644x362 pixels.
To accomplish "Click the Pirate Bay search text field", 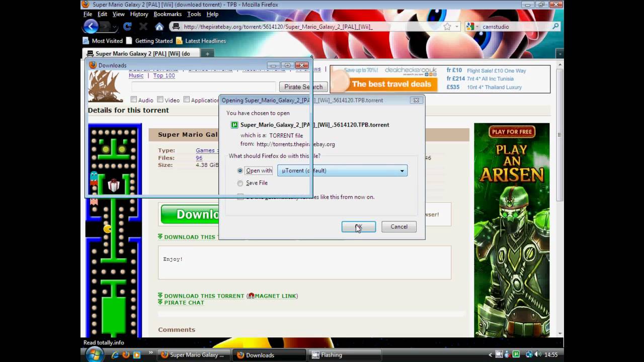I will 203,86.
